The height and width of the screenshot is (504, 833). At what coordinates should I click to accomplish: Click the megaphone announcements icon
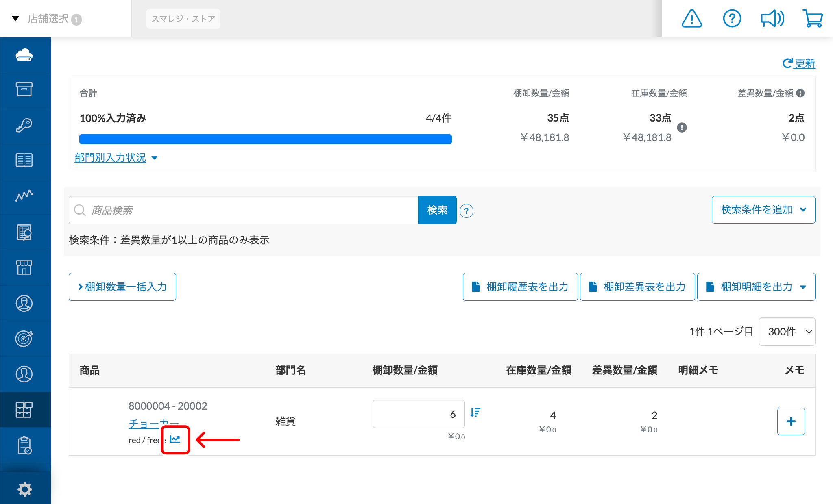772,19
